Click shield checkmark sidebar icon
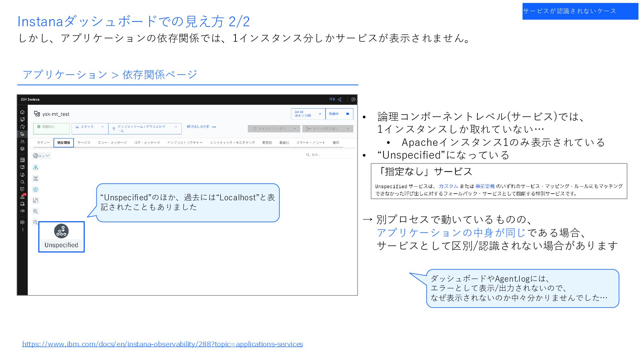Viewport: 644px width, 362px height. tap(22, 189)
